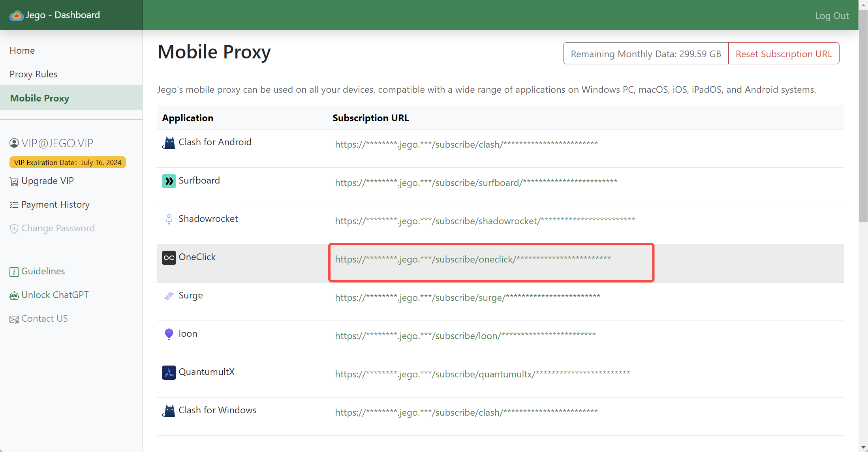Open Unlock ChatGPT link

pos(55,295)
